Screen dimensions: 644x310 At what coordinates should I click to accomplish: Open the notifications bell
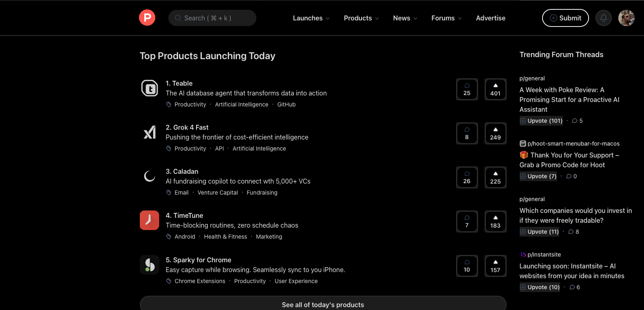(604, 18)
